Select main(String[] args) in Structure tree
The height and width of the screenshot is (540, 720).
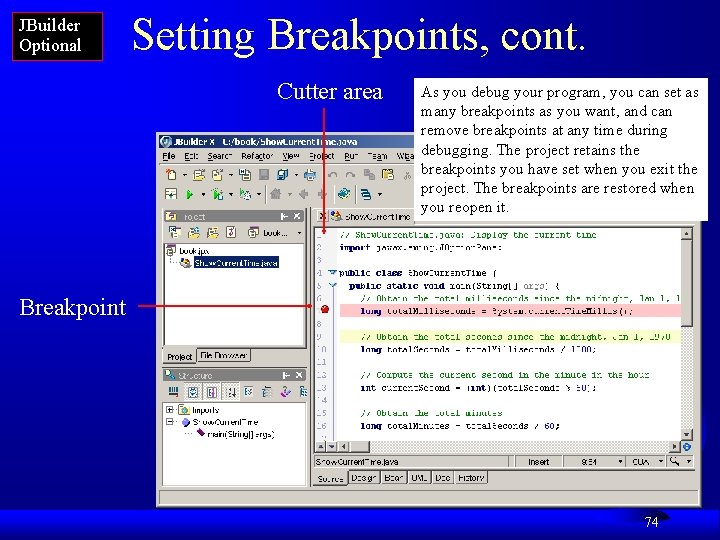[241, 434]
